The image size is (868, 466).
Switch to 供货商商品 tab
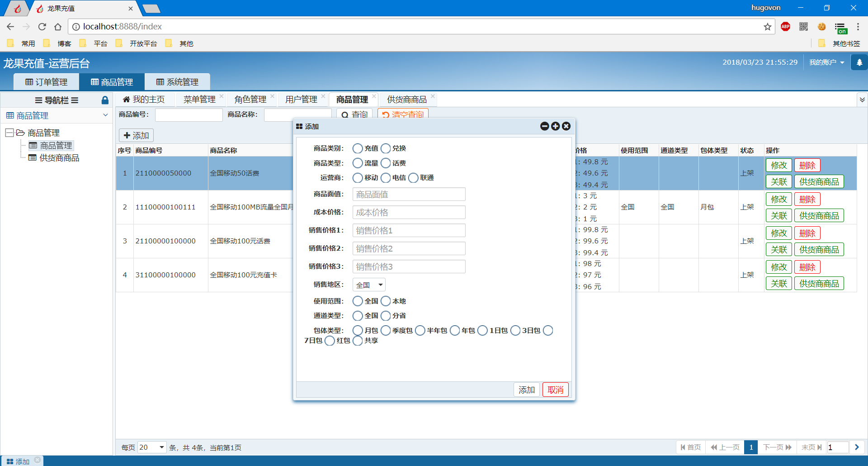click(x=407, y=100)
